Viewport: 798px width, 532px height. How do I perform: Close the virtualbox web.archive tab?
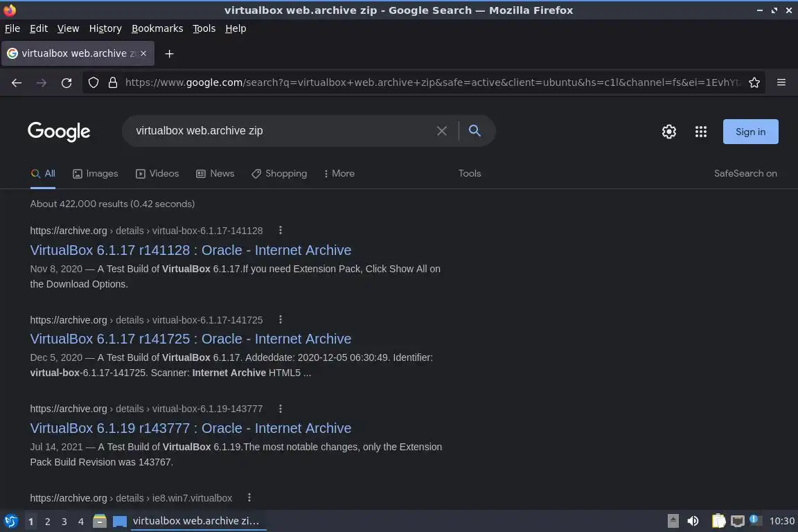[143, 53]
